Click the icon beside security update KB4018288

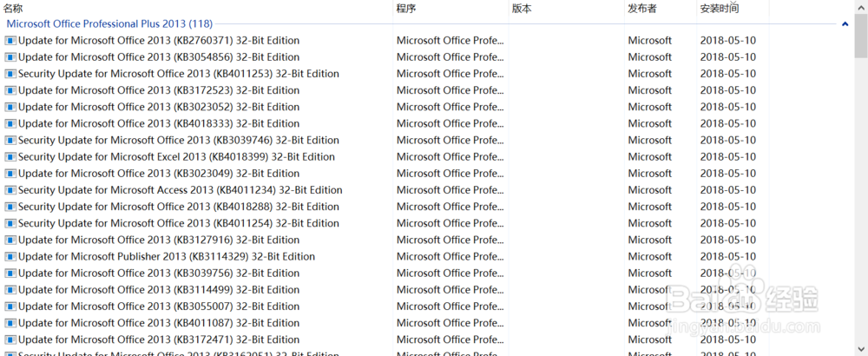tap(10, 207)
